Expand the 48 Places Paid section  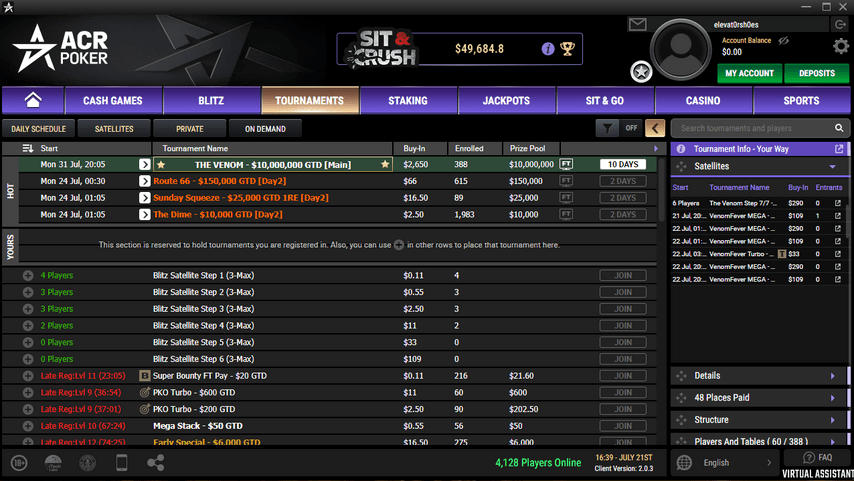759,398
